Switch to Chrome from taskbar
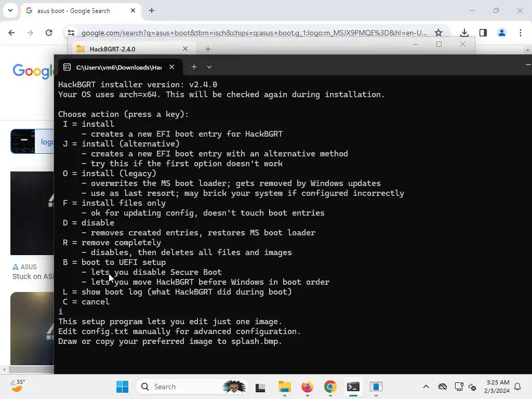The image size is (532, 399). (330, 387)
